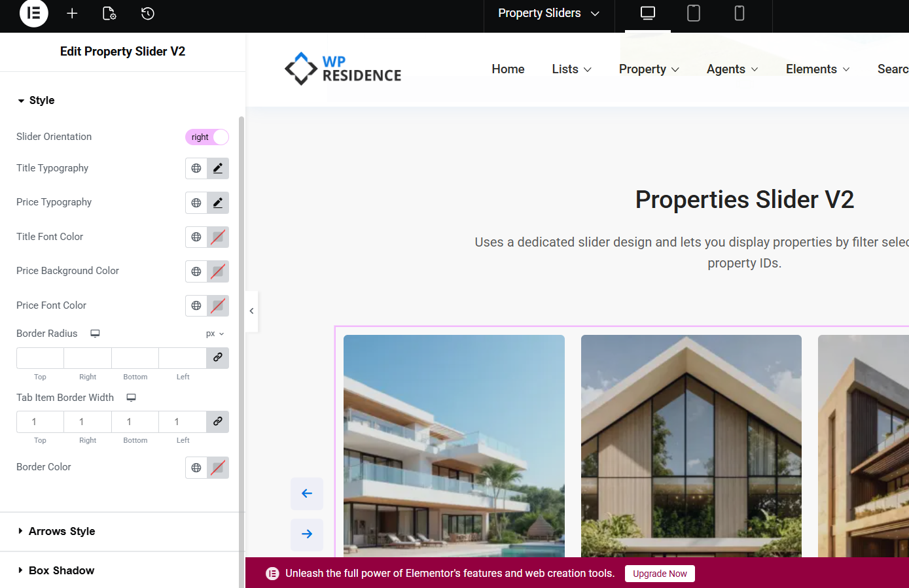Click the Elementor logo menu icon
The image size is (909, 588).
pos(34,13)
